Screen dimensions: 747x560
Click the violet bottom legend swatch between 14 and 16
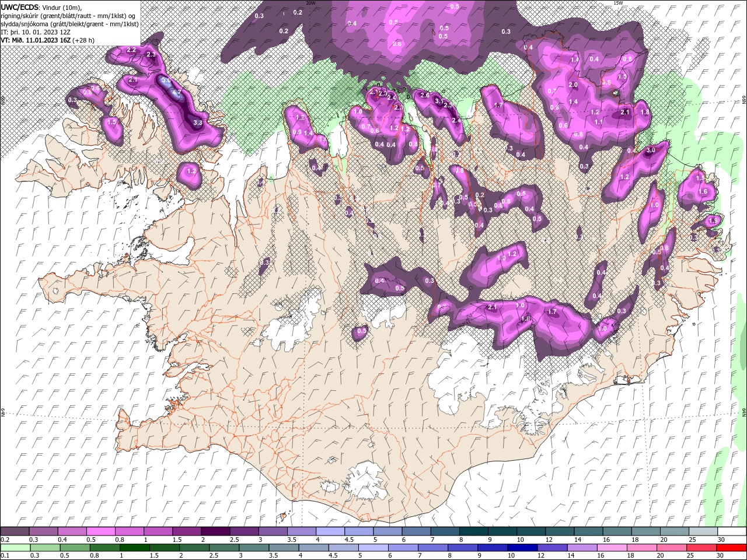coord(584,547)
